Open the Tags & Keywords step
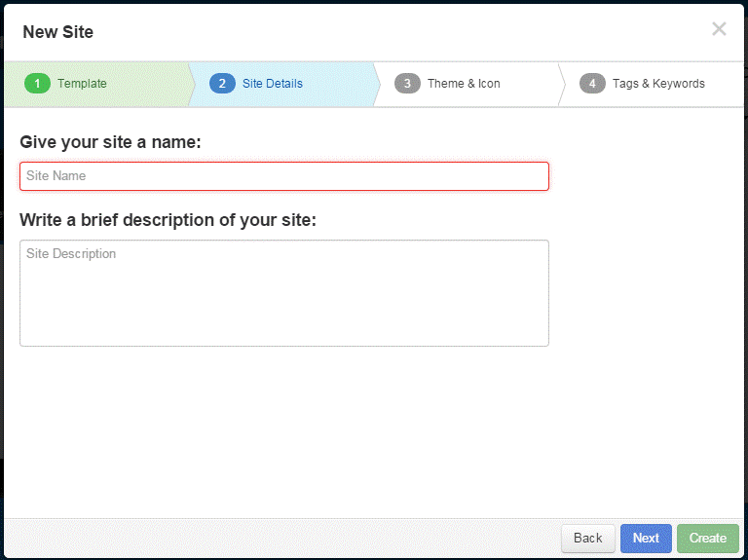This screenshot has width=748, height=560. [658, 84]
